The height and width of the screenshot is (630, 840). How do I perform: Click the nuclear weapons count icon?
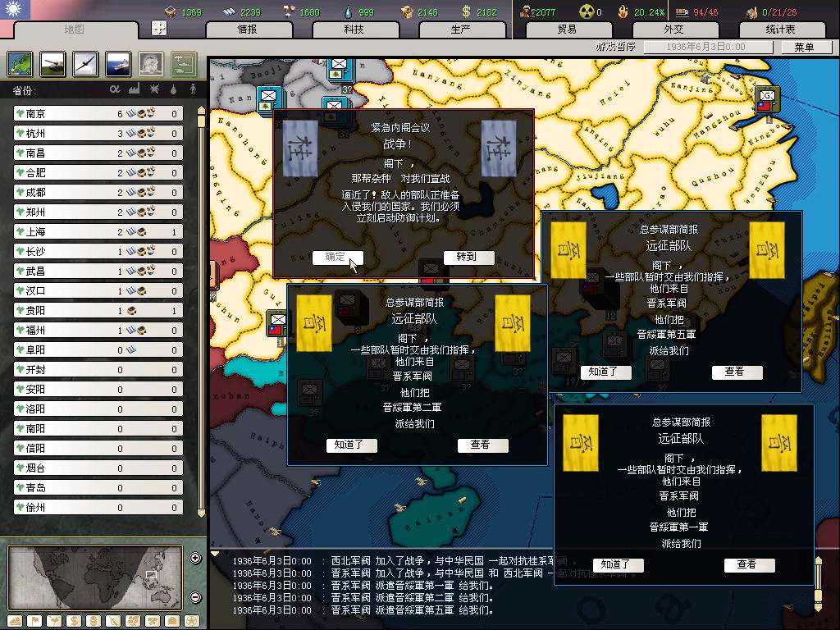(x=587, y=11)
